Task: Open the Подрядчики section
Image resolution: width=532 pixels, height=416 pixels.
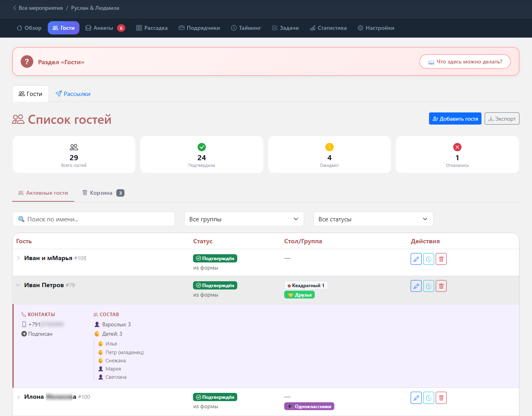Action: [199, 28]
